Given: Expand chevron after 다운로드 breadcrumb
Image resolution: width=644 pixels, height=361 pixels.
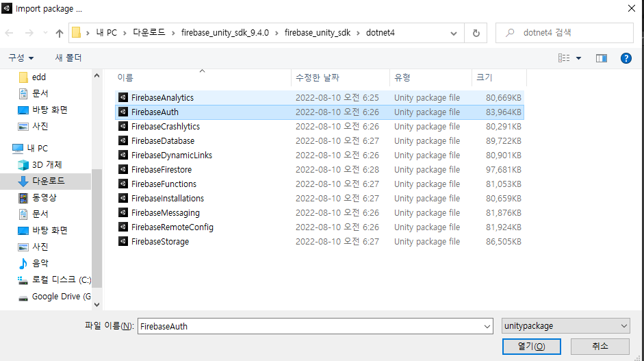Looking at the screenshot, I should pyautogui.click(x=173, y=33).
